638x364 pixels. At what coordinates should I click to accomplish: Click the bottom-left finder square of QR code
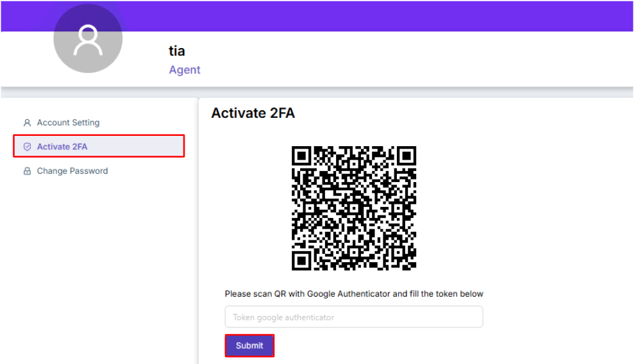click(301, 260)
